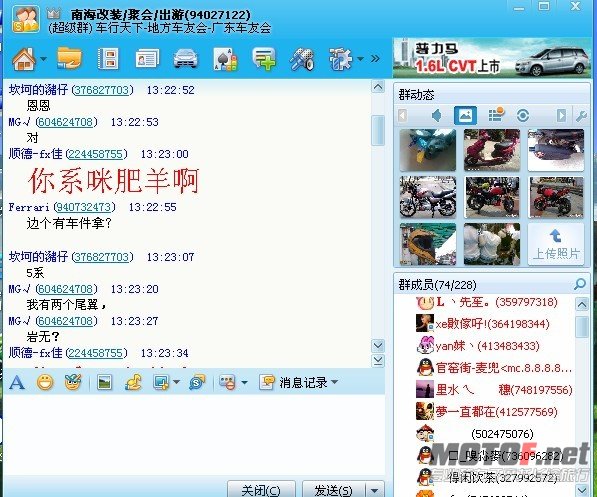Image resolution: width=597 pixels, height=497 pixels.
Task: Expand the screen capture options arrow
Action: [176, 382]
